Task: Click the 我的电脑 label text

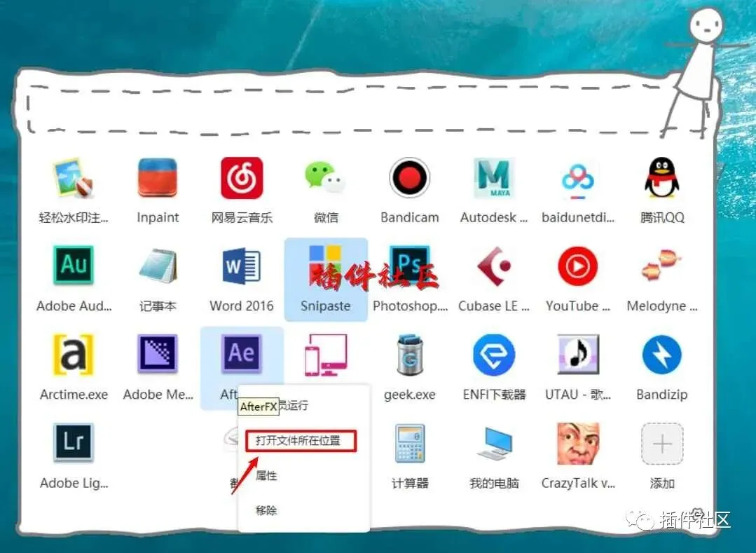Action: tap(494, 483)
